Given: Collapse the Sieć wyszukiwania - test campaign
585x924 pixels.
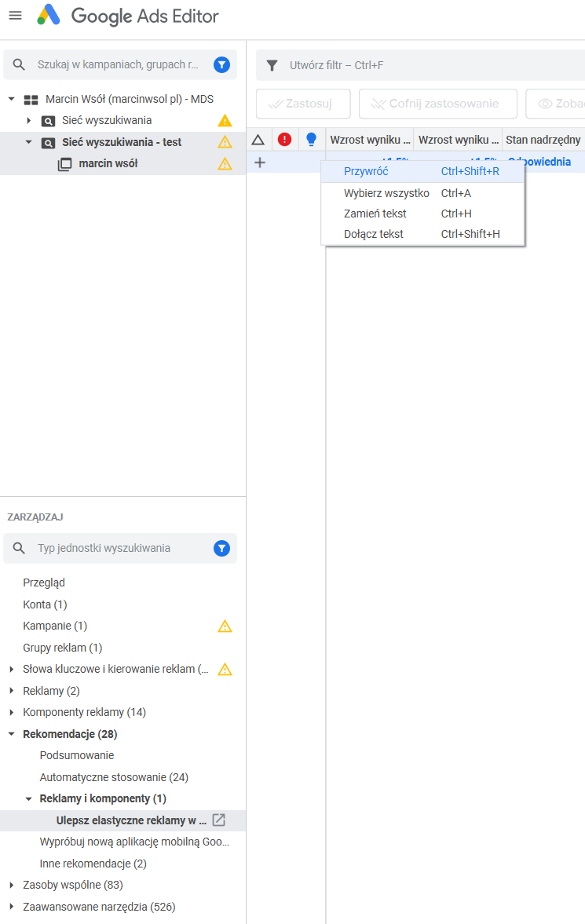Looking at the screenshot, I should 28,142.
